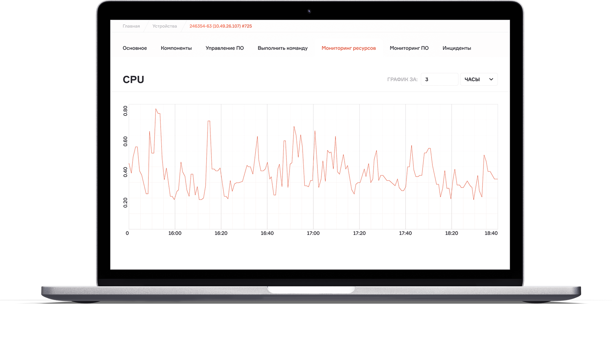
Task: Click the 0.40 y-axis label
Action: (125, 172)
